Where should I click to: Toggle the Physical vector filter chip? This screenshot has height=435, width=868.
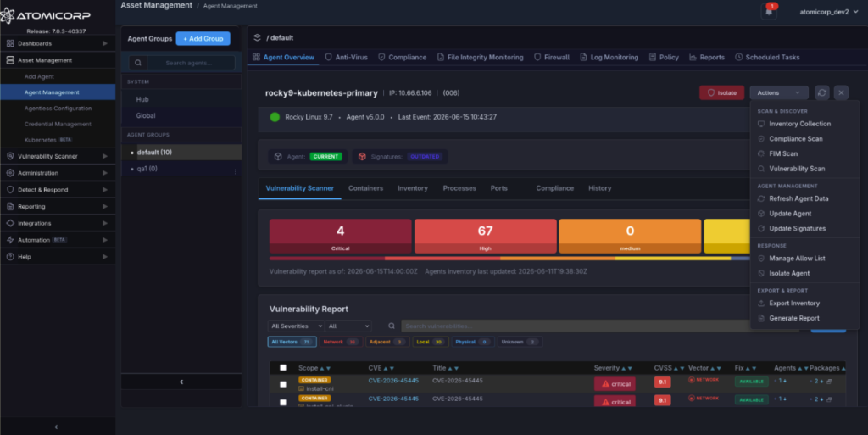473,342
